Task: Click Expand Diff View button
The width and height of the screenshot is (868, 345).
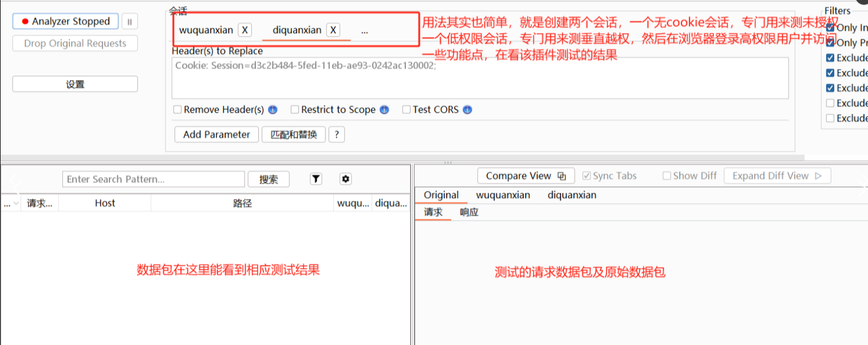Action: pyautogui.click(x=777, y=176)
